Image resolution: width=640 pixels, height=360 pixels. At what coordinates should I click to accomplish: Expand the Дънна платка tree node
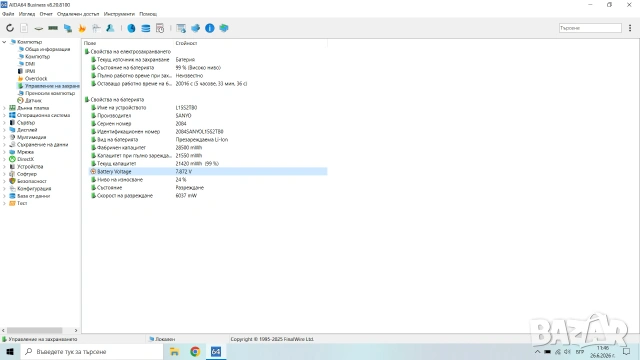[4, 108]
